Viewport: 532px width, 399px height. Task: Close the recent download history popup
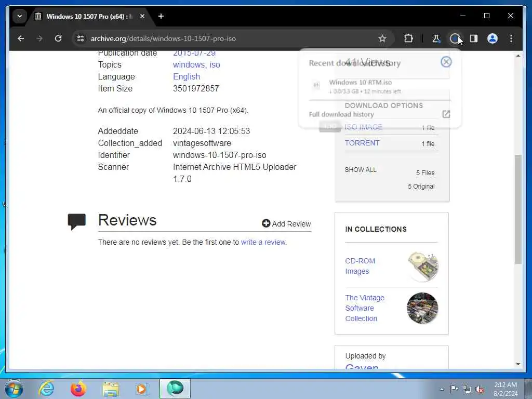446,62
